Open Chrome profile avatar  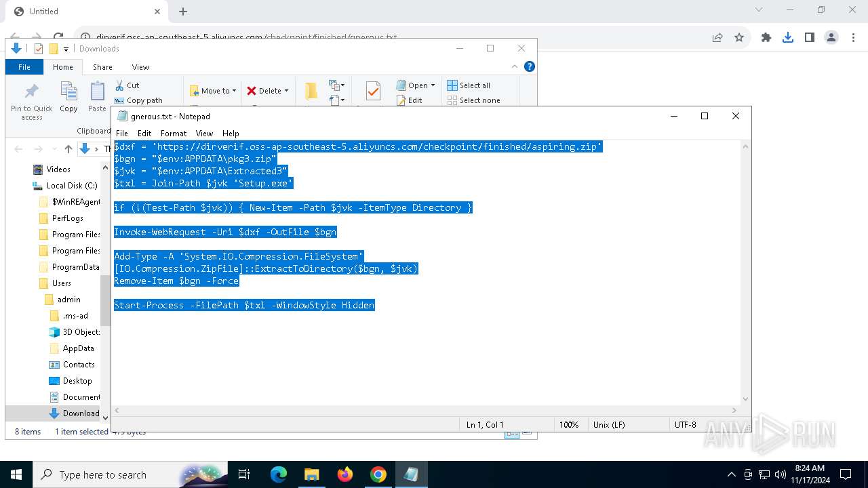831,38
